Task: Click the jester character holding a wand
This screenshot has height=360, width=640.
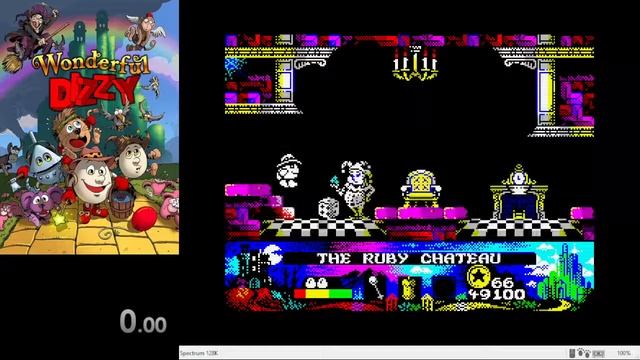Action: point(353,189)
